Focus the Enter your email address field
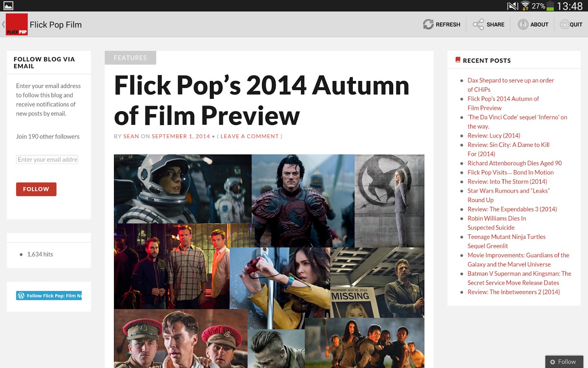 tap(47, 159)
